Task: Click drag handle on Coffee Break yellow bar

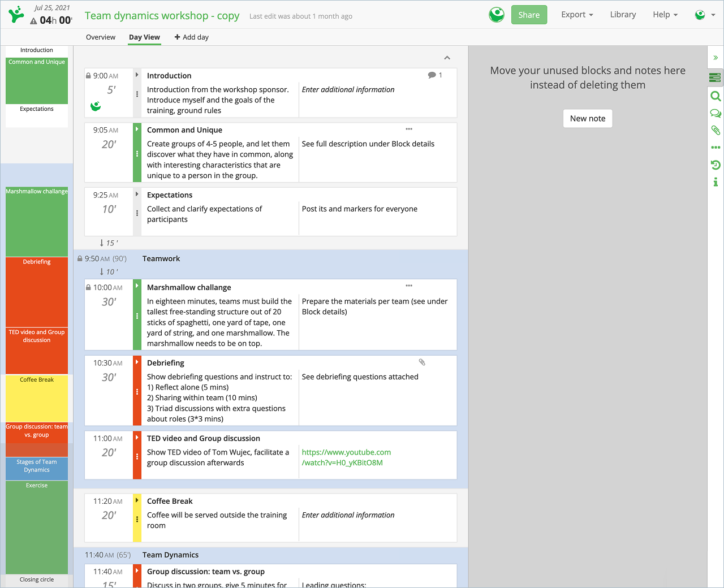Action: click(x=137, y=520)
